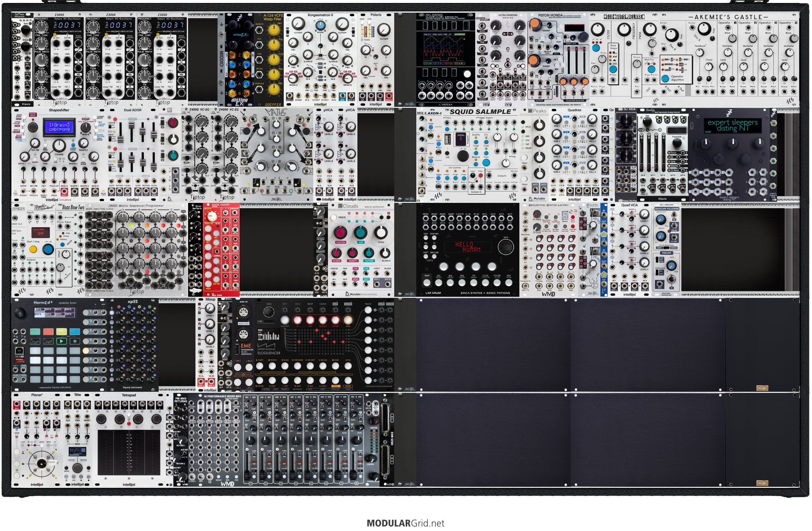Click the Eloquencer GATE LEN button

tap(322, 320)
